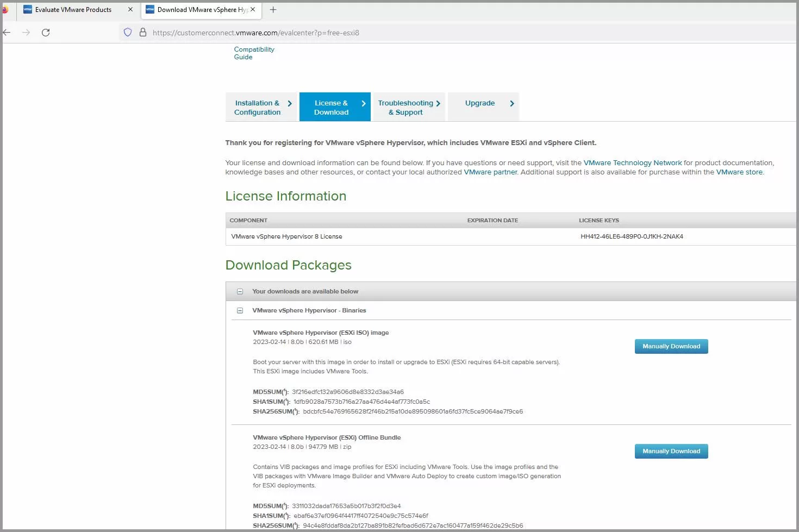Open the Installation & Configuration tab
Viewport: 799px width, 532px height.
point(261,108)
